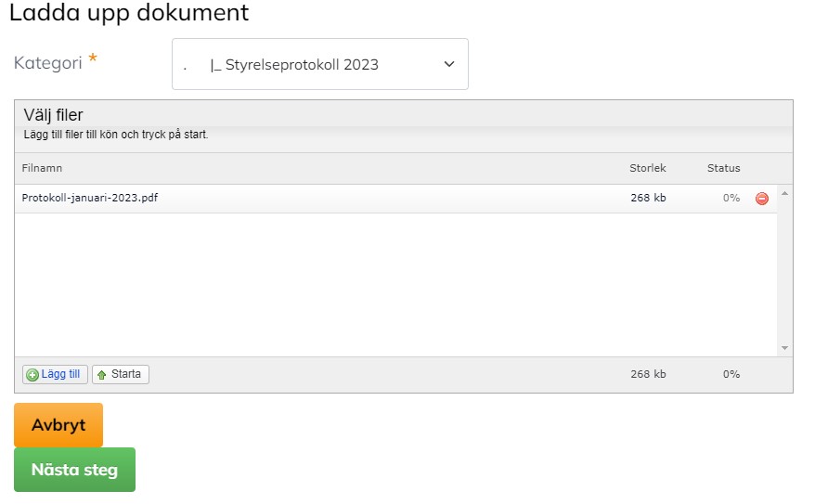
Task: Click the total 0% progress in footer
Action: click(731, 374)
